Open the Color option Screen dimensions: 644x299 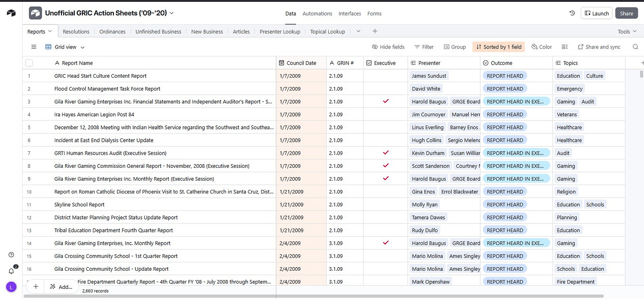coord(541,47)
